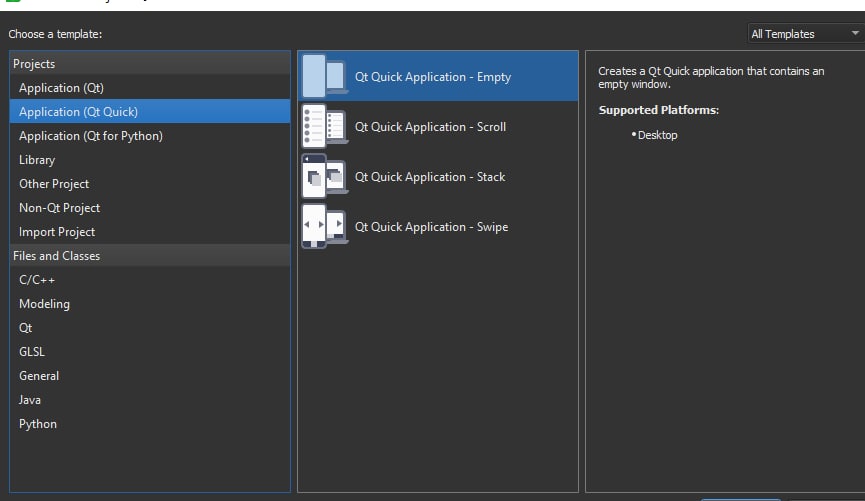The height and width of the screenshot is (501, 865).
Task: Click the Qt Quick Application Swipe template icon
Action: click(x=324, y=227)
